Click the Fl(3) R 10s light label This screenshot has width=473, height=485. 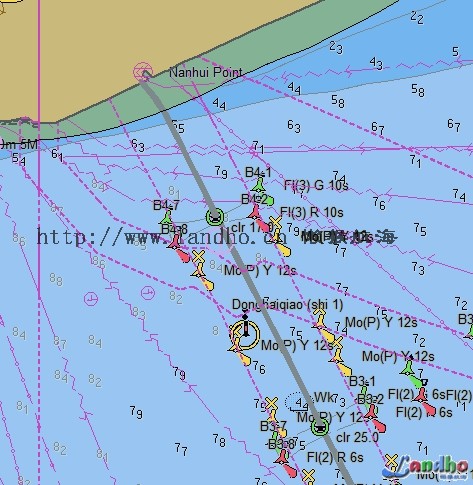(x=312, y=212)
